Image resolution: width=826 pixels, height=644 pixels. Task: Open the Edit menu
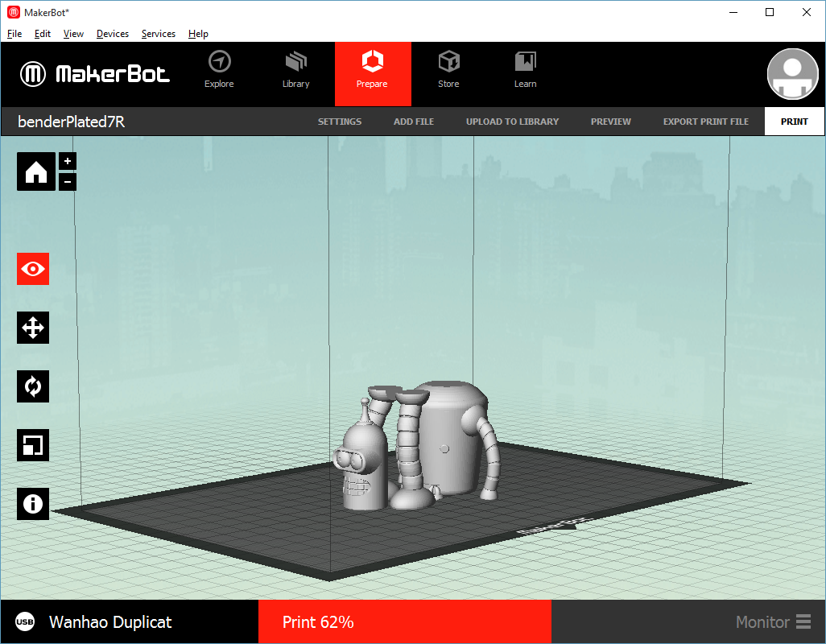[x=42, y=34]
